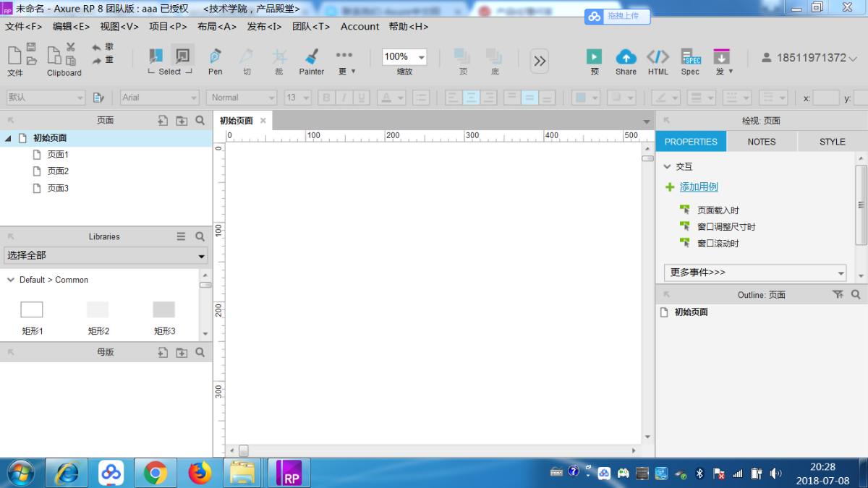Click the widget style edit icon
This screenshot has height=488, width=868.
[x=99, y=98]
